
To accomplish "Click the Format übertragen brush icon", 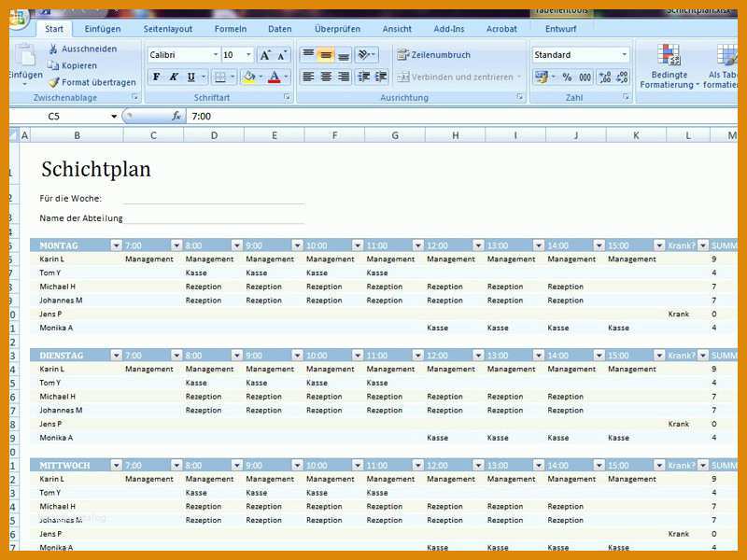I will coord(54,82).
